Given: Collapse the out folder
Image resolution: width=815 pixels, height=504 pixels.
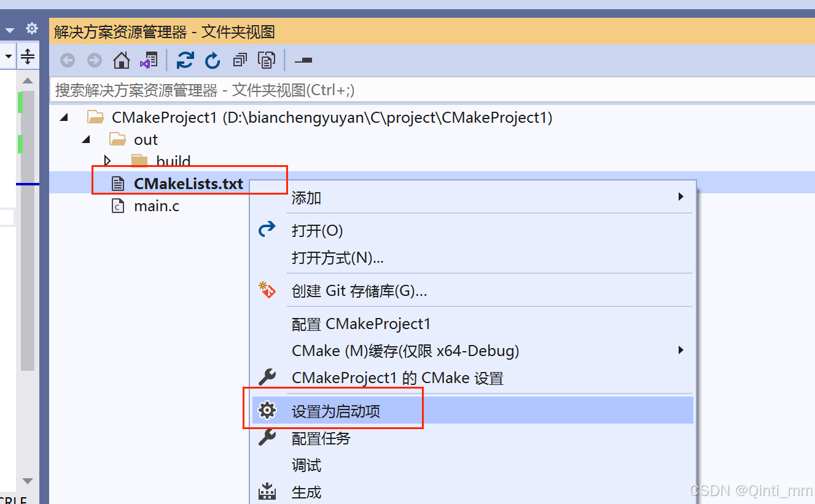Looking at the screenshot, I should pyautogui.click(x=86, y=139).
